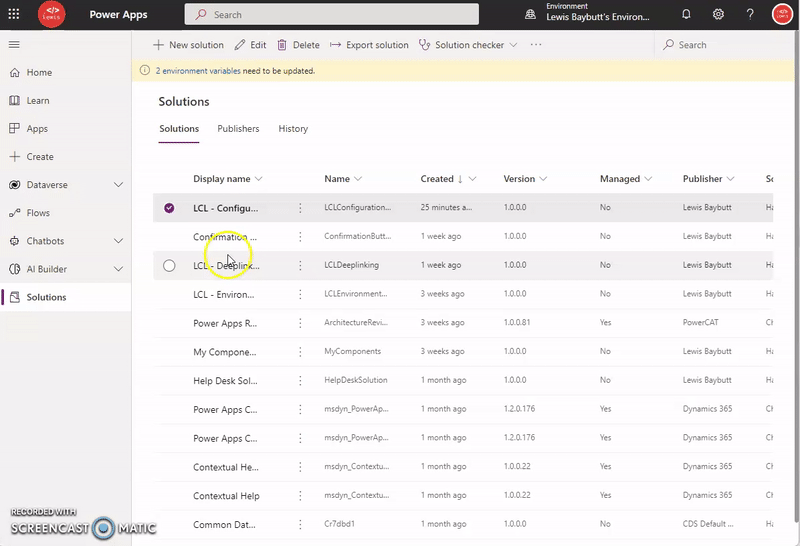Open help question mark icon
Viewport: 800px width, 546px height.
[749, 14]
